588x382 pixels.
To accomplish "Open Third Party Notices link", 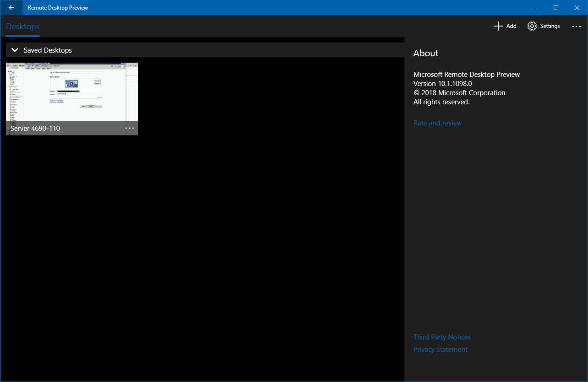I will (442, 337).
